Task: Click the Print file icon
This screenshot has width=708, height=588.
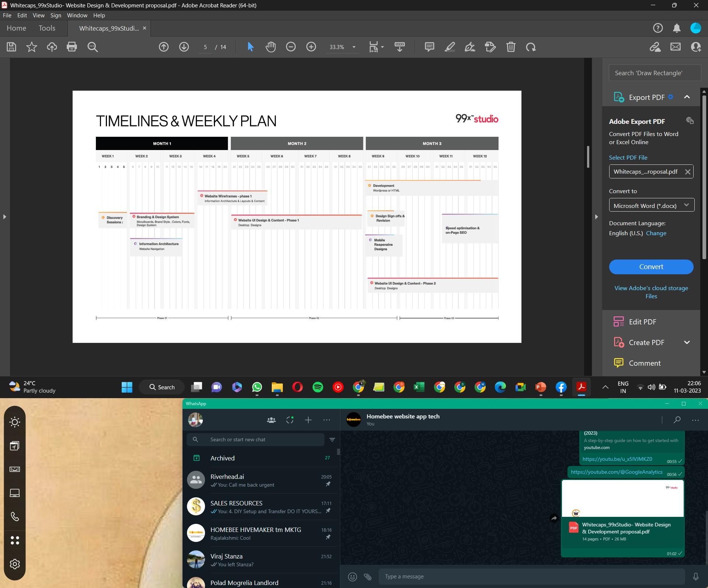Action: pyautogui.click(x=72, y=47)
